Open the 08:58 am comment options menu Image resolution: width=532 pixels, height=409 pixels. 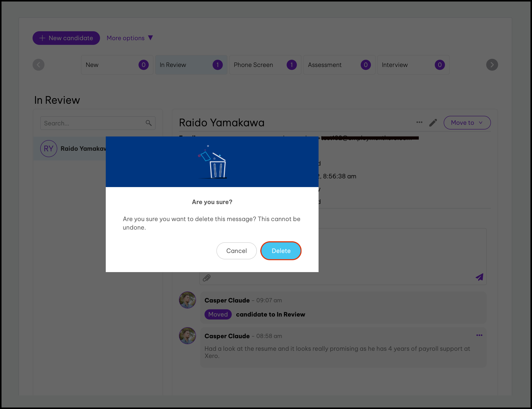479,335
